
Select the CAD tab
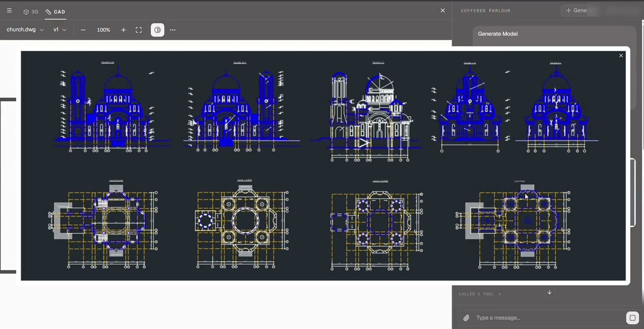click(x=56, y=12)
